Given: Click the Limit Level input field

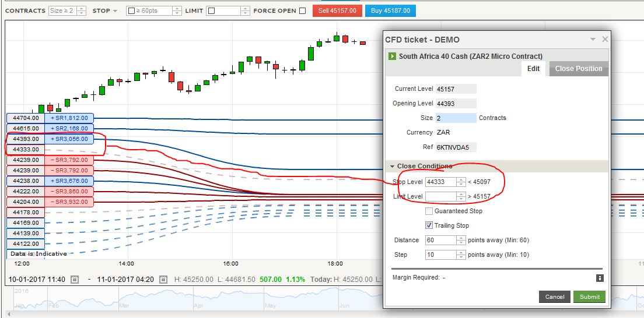Looking at the screenshot, I should point(440,196).
